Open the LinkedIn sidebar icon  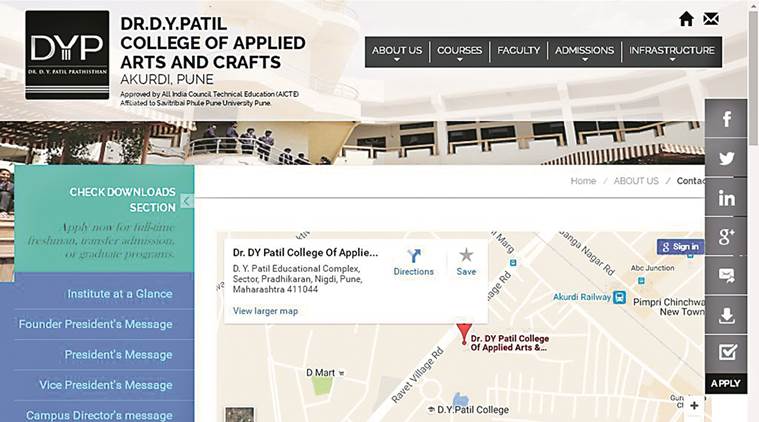coord(726,197)
